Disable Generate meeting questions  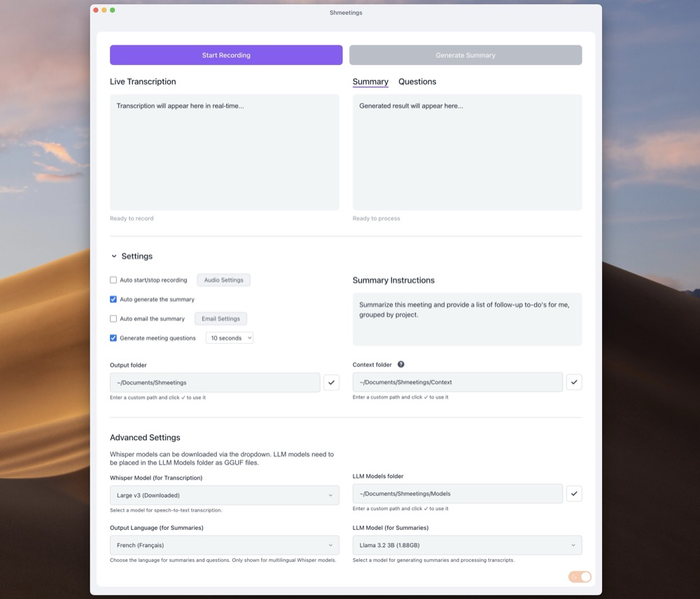click(113, 338)
